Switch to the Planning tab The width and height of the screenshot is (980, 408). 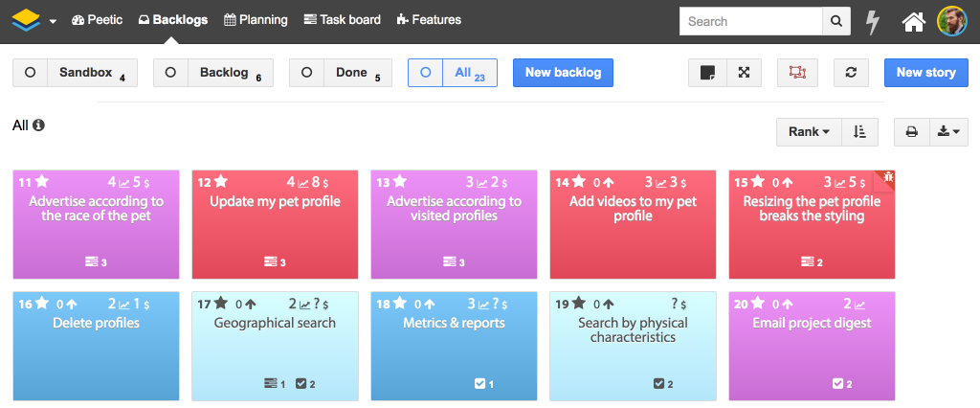[256, 20]
